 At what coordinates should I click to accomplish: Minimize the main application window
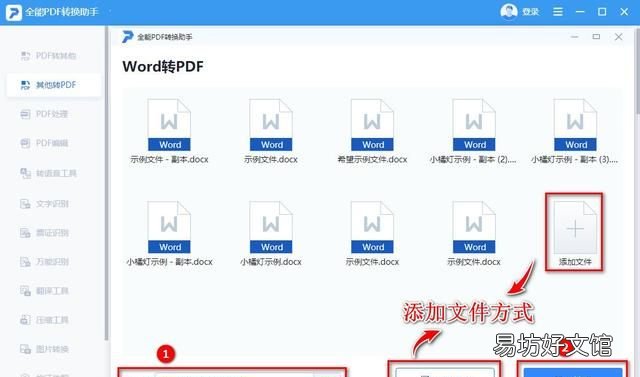click(580, 12)
